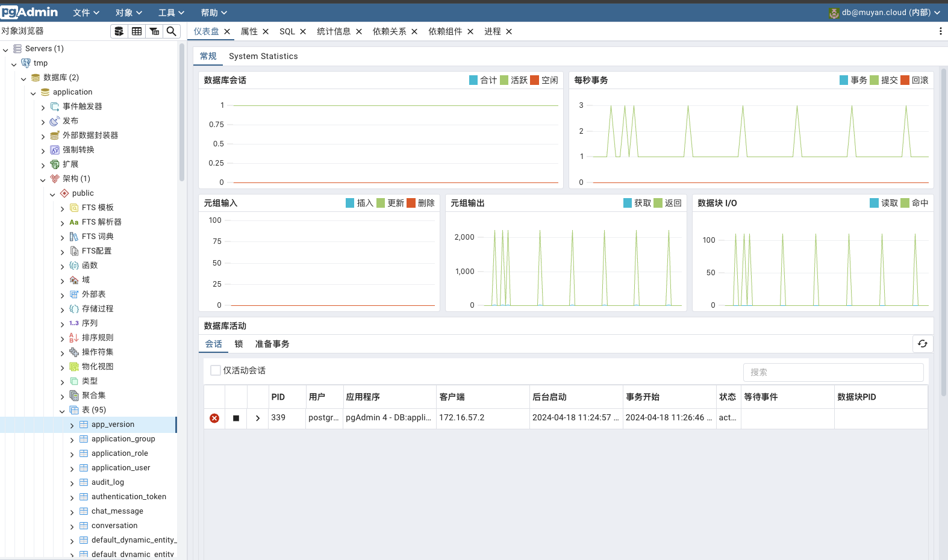This screenshot has width=948, height=560.
Task: Click the View Data grid icon
Action: pyautogui.click(x=137, y=31)
